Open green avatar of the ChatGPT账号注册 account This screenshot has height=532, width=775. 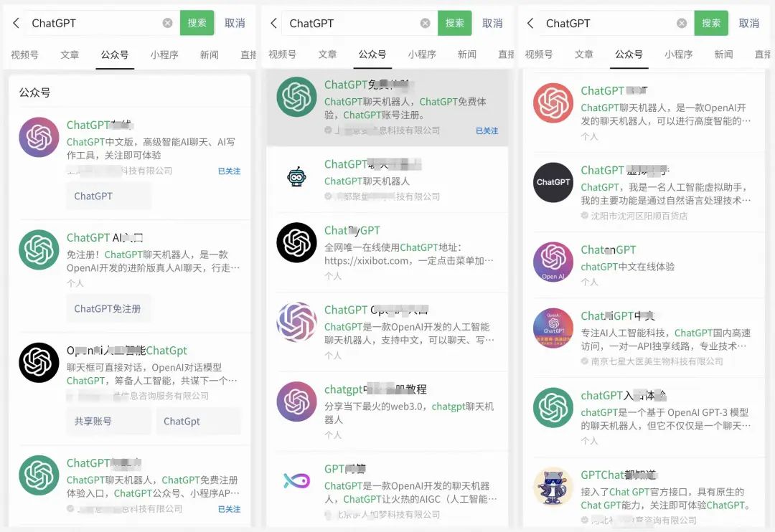tap(296, 97)
